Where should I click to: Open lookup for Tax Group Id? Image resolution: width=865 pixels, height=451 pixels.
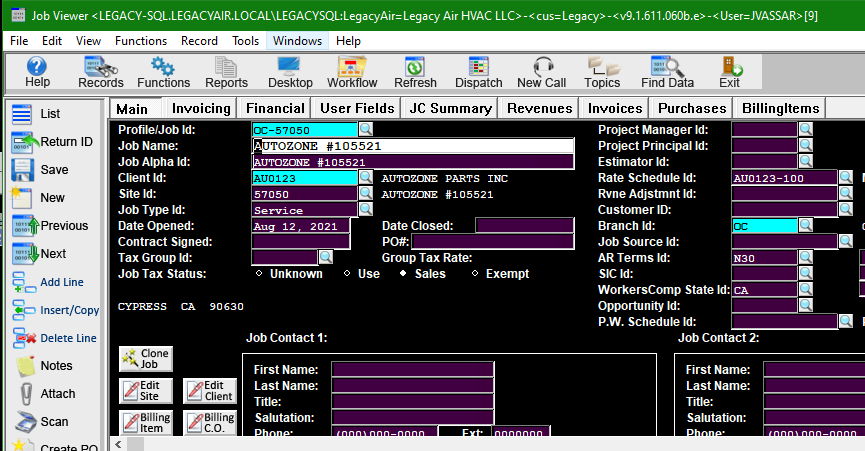pos(326,257)
